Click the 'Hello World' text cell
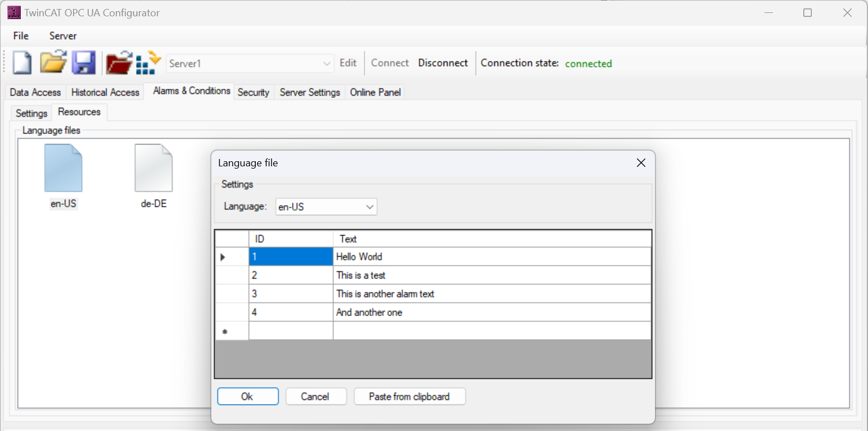 (492, 257)
